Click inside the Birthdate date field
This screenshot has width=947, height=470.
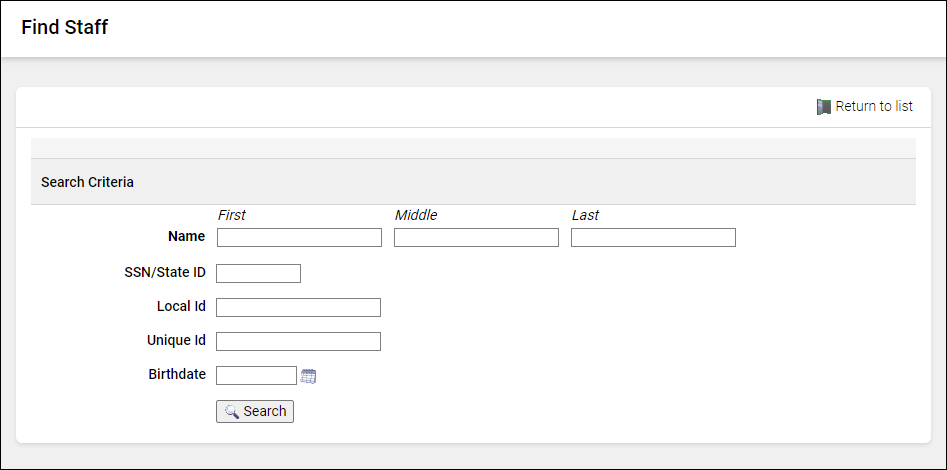click(x=256, y=376)
